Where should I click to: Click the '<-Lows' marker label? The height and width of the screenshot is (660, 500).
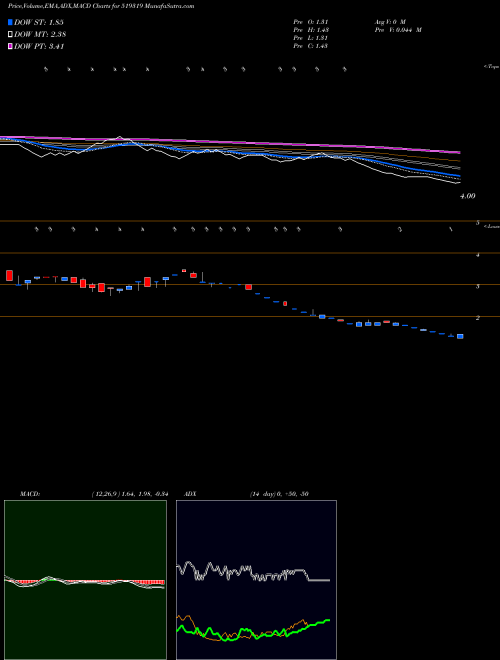491,226
